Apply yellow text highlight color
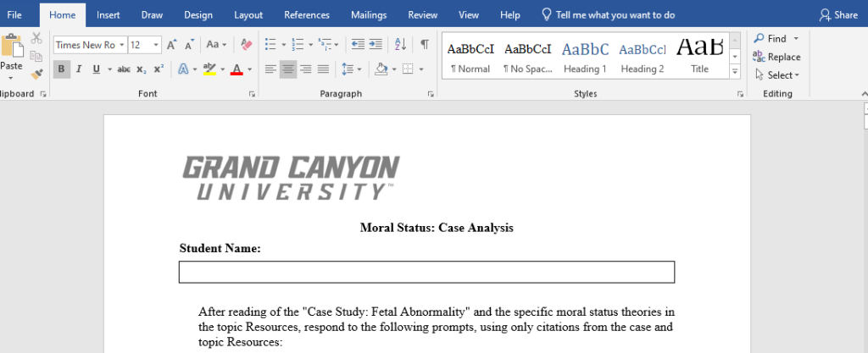The height and width of the screenshot is (353, 868). [x=210, y=69]
